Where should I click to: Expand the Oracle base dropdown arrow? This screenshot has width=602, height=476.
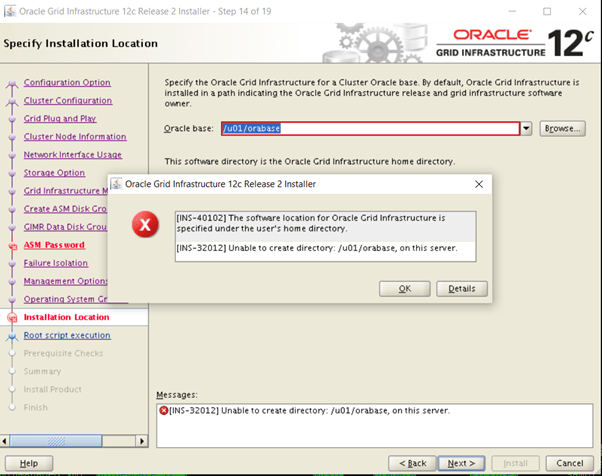(x=526, y=129)
